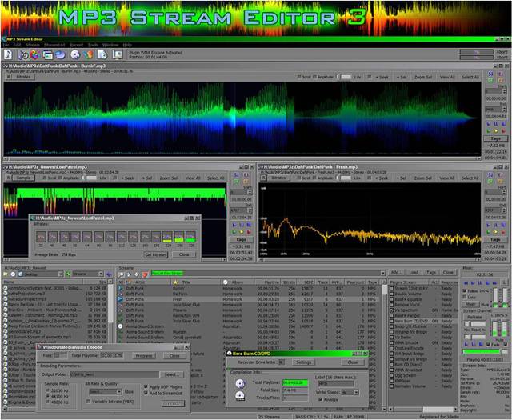Click the monitor toolbar icon

click(x=118, y=55)
